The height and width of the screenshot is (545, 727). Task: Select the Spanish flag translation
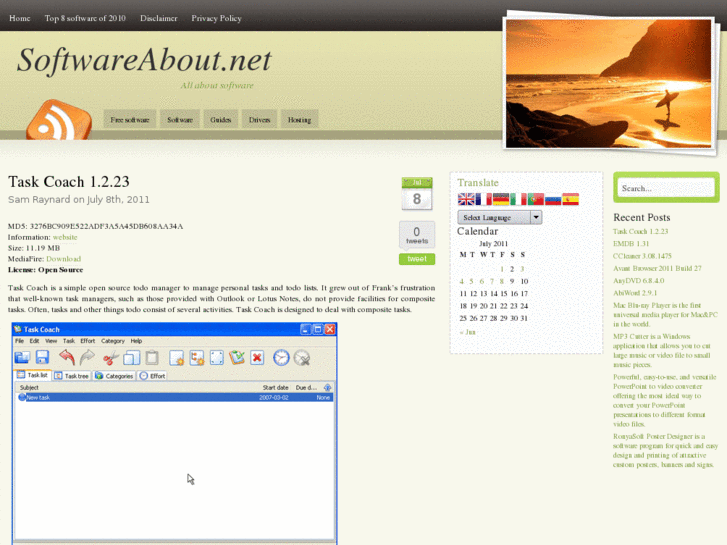coord(570,199)
